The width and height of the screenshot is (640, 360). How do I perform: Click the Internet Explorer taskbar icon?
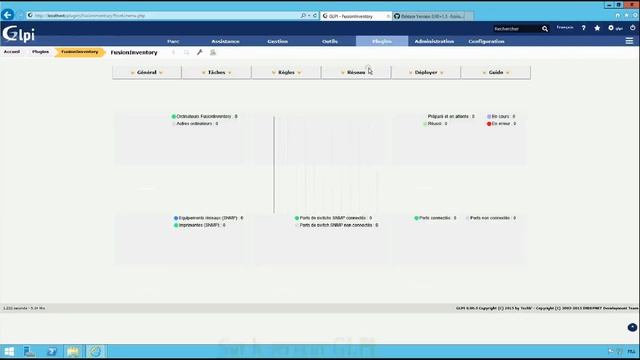(96, 351)
